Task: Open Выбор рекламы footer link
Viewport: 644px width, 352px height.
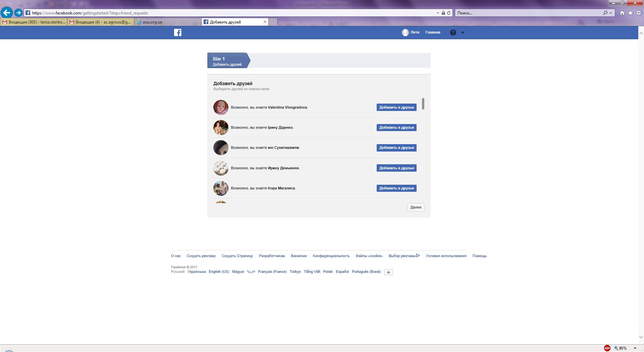Action: pos(402,256)
